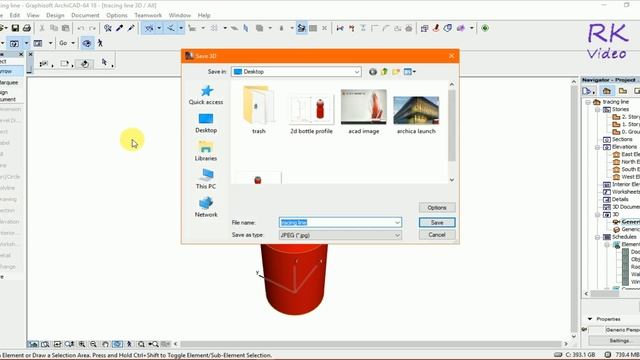This screenshot has height=360, width=640.
Task: Open the Design menu
Action: (55, 15)
